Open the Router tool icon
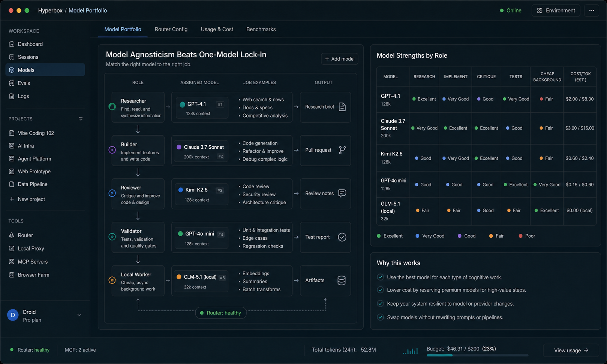Screen dimensions: 607x364 click(x=12, y=235)
